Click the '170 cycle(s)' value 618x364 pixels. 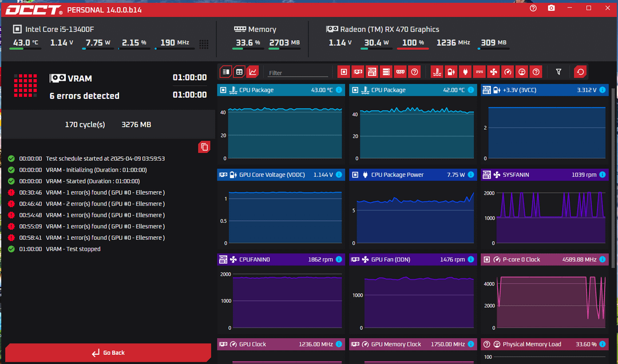(x=85, y=125)
